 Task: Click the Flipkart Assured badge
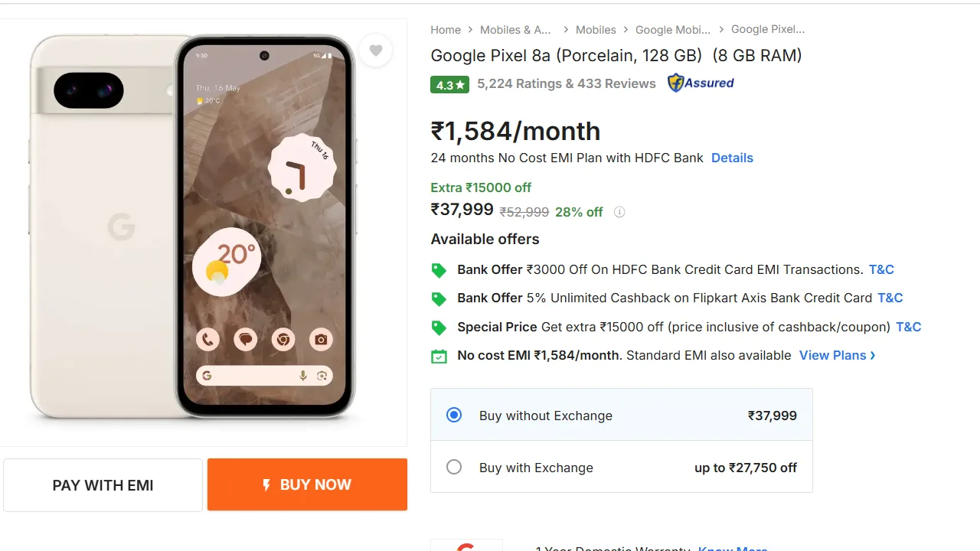pyautogui.click(x=700, y=83)
